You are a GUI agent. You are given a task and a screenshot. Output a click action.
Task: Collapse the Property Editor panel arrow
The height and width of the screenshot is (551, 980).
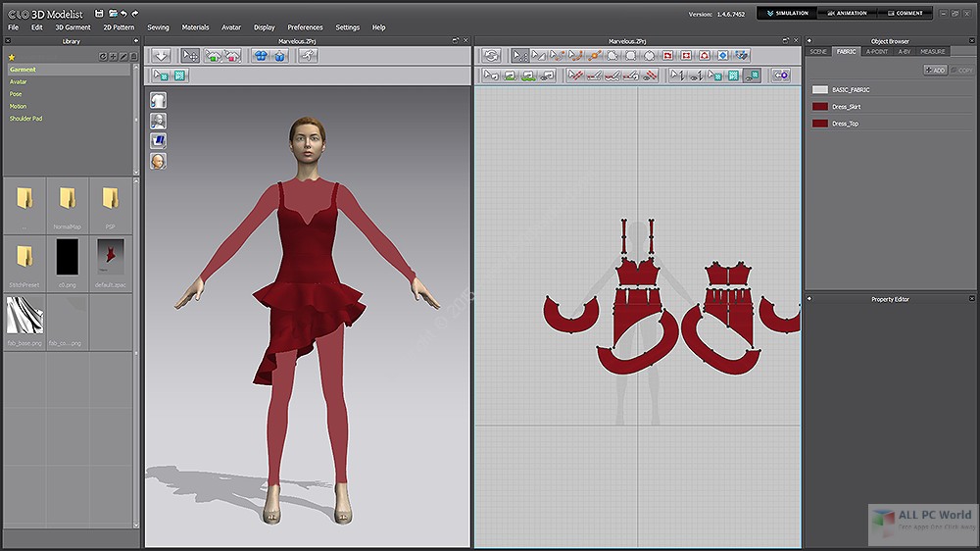tap(808, 299)
